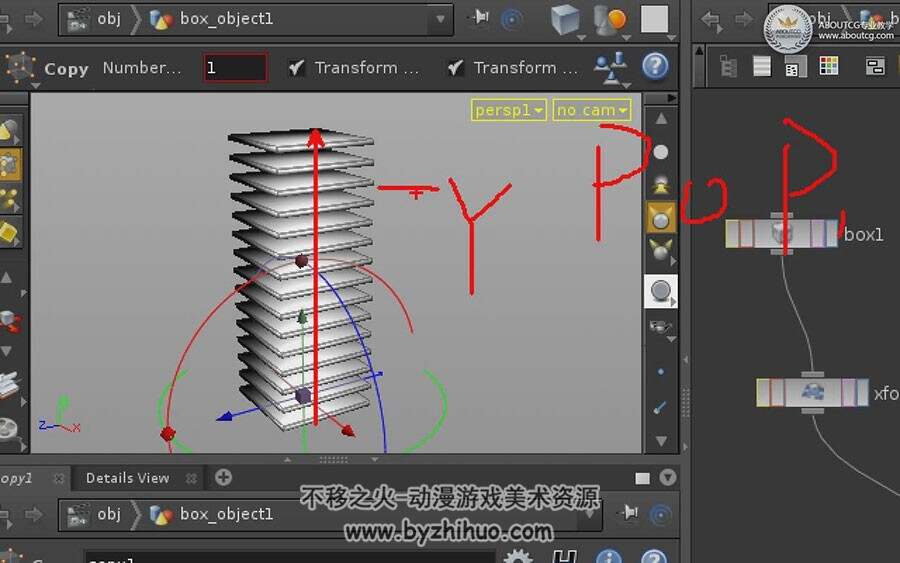Click the blue brush-like display icon
The image size is (900, 563).
coord(660,407)
